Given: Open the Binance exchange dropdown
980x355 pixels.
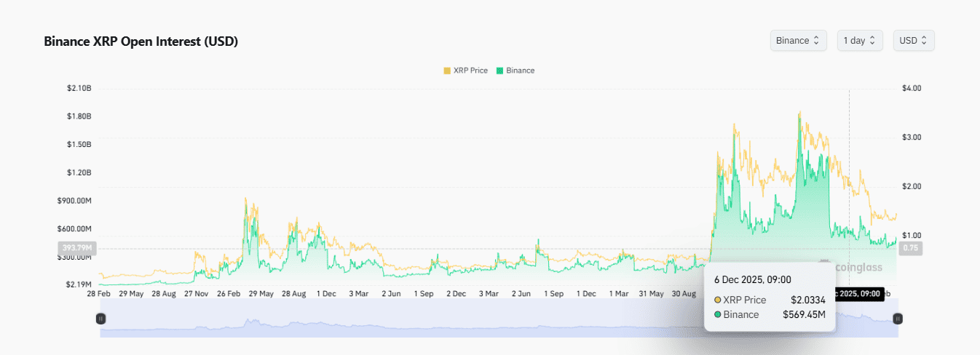Looking at the screenshot, I should [798, 41].
